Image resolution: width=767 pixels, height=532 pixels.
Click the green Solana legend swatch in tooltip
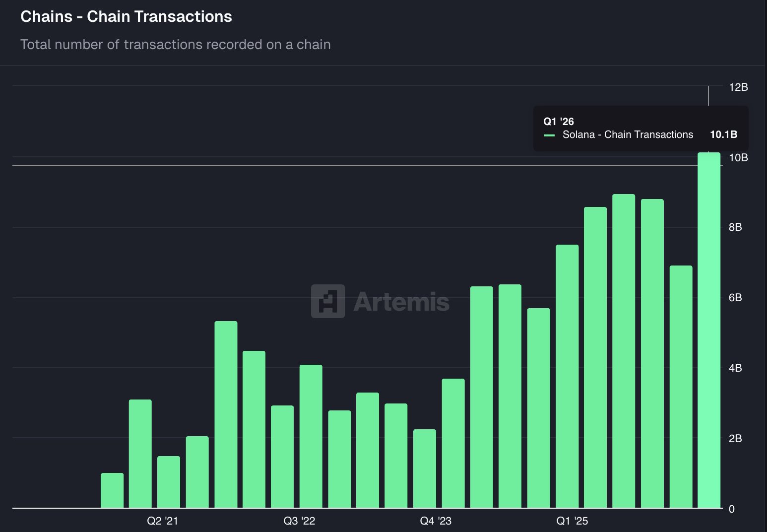[549, 135]
